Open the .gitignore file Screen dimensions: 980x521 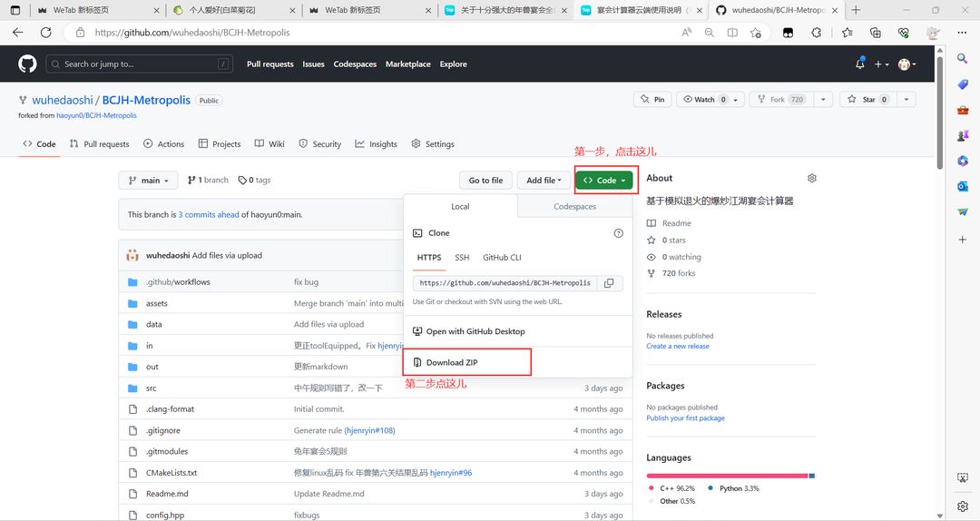coord(163,430)
